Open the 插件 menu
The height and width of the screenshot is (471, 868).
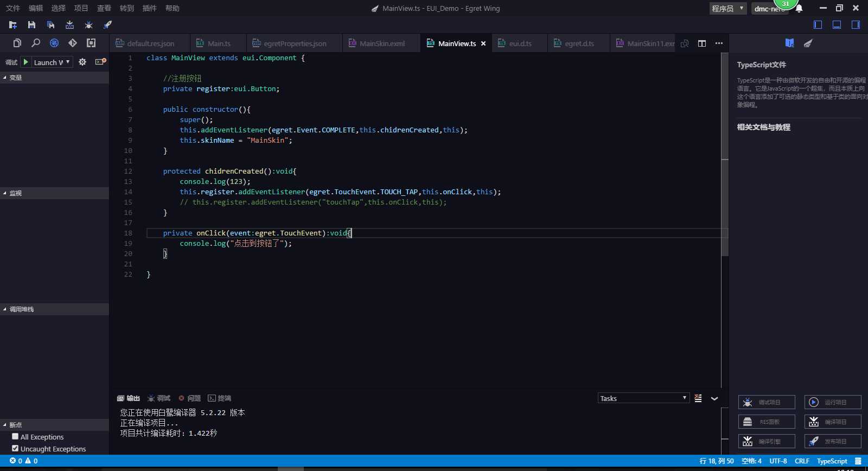[x=150, y=8]
